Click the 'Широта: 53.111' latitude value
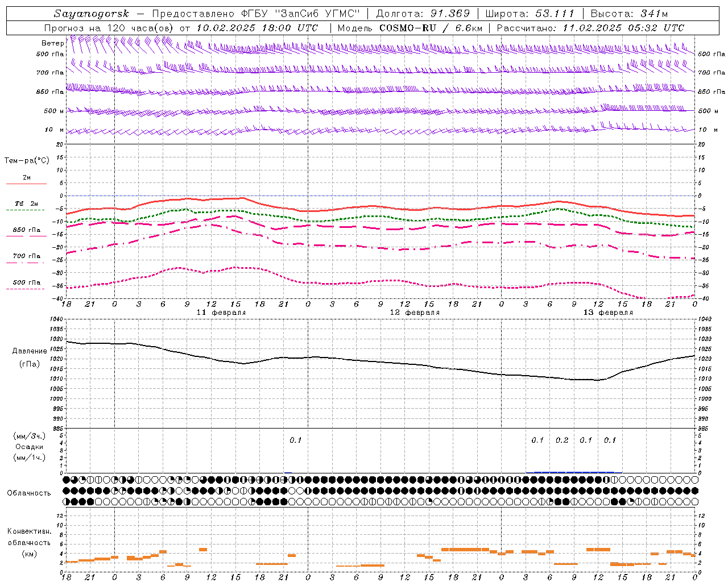Viewport: 728px width, 582px height. (530, 14)
